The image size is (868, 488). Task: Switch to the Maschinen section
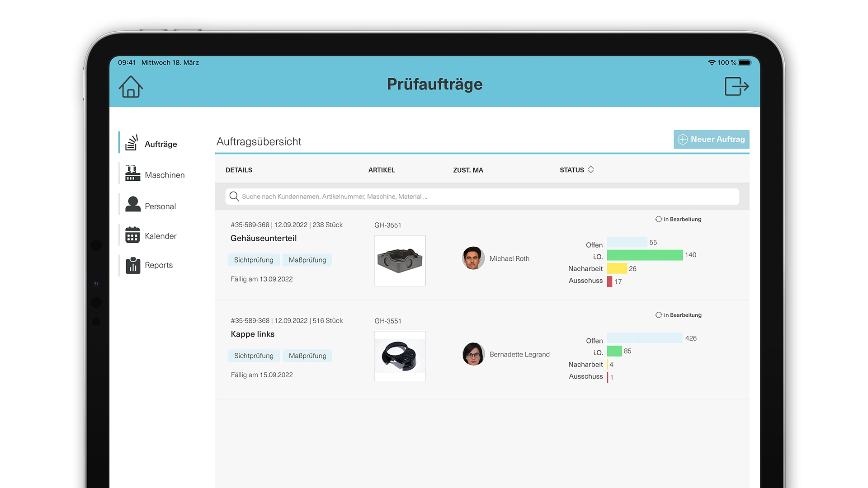point(164,174)
